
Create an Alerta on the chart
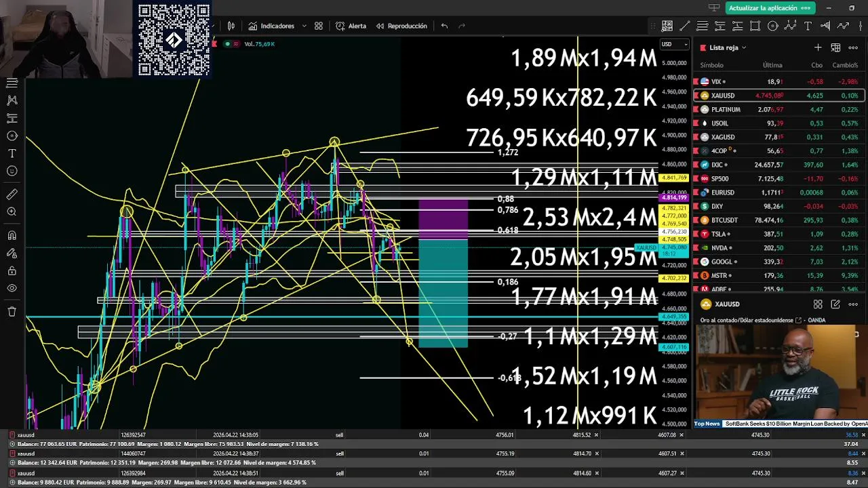click(x=351, y=26)
